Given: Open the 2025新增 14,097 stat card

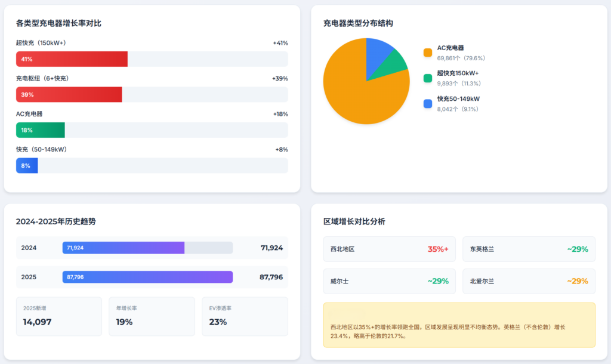Looking at the screenshot, I should 58,316.
